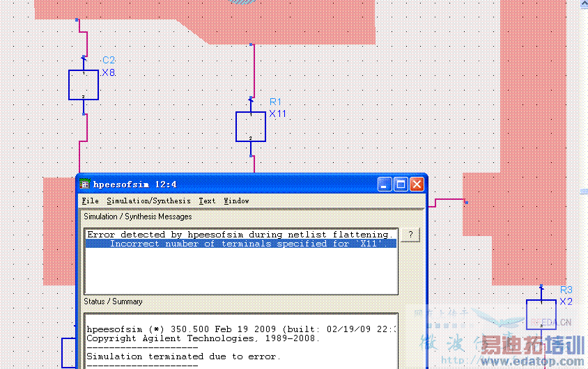Click the hpeesofsim version status line
Viewport: 588px width, 369px height.
[x=241, y=329]
